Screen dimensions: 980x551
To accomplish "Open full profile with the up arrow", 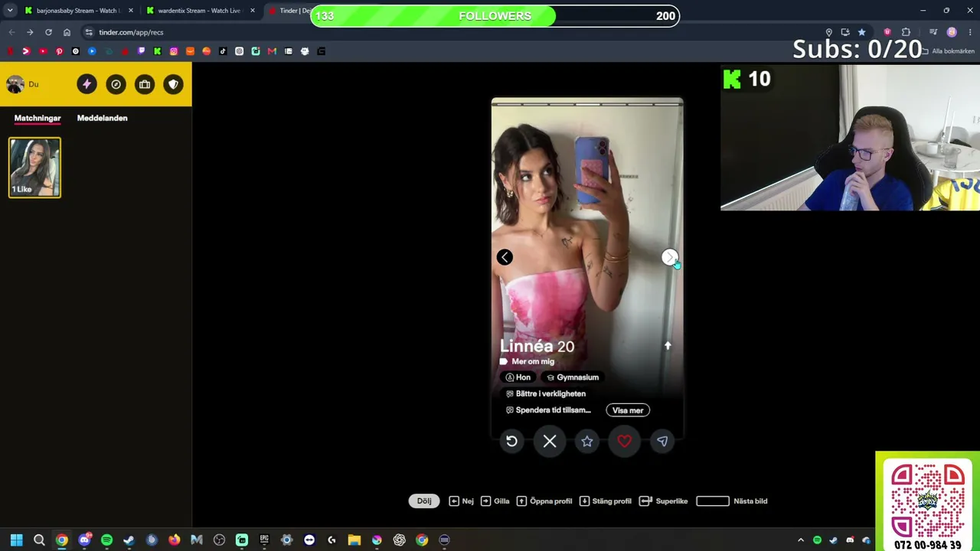I will click(668, 346).
